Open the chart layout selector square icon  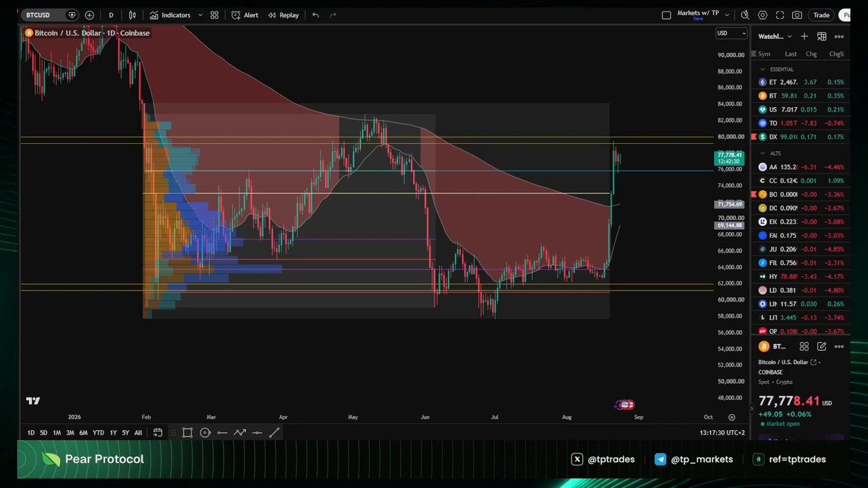pos(666,15)
